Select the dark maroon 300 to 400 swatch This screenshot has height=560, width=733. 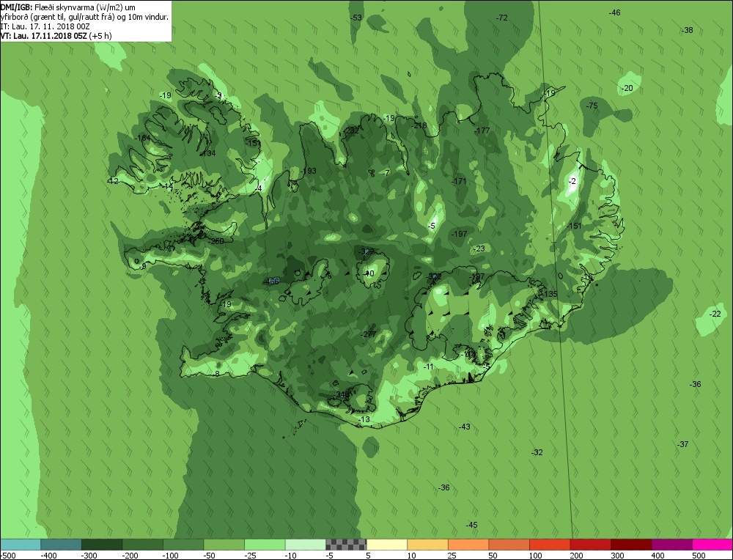coord(630,545)
